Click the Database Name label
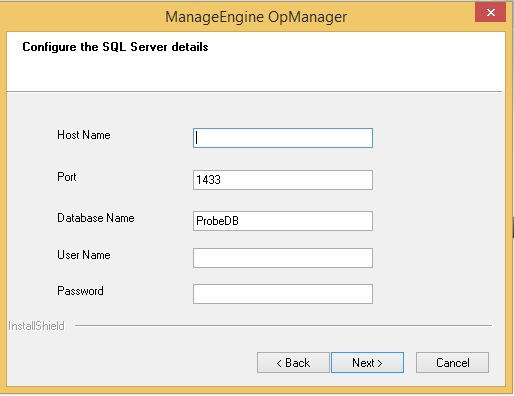 click(96, 218)
